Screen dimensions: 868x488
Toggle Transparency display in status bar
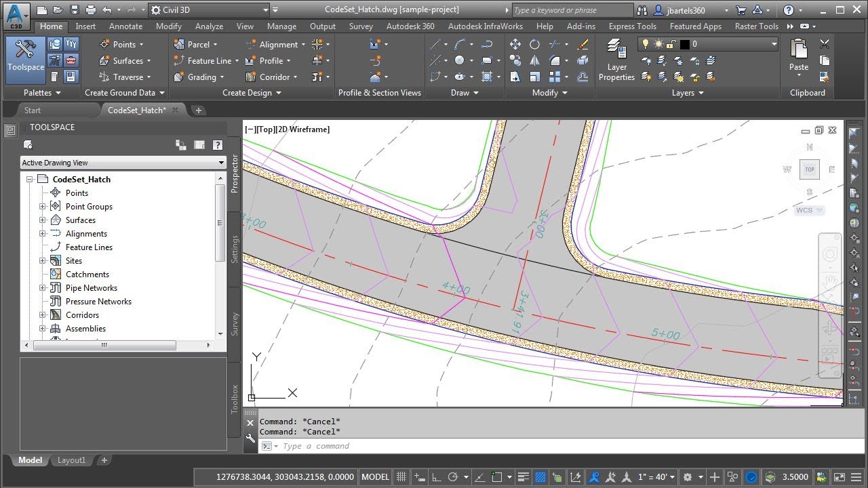pyautogui.click(x=540, y=477)
